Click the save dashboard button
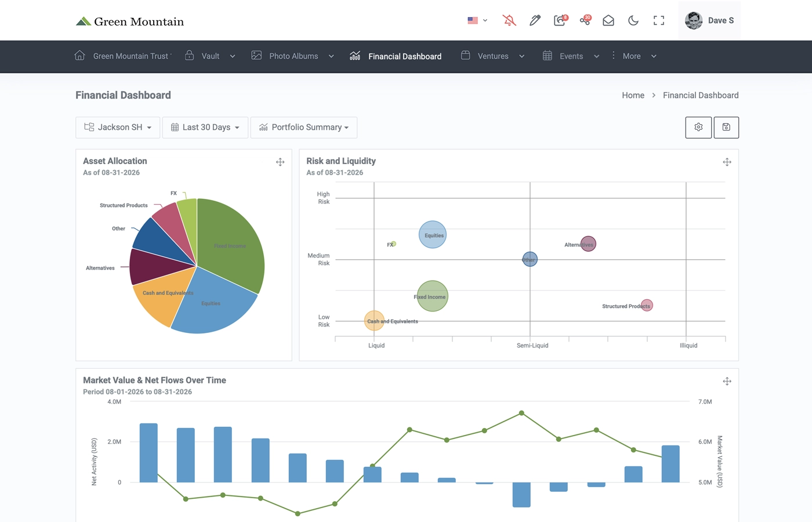This screenshot has width=812, height=522. 726,128
